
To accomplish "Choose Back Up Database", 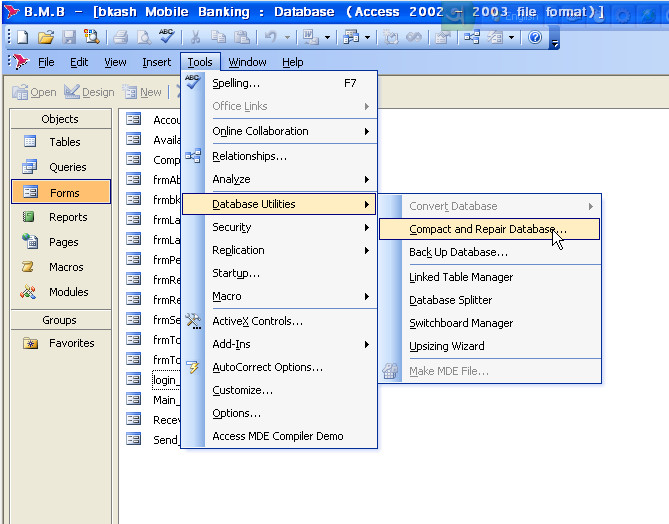I will pos(489,252).
